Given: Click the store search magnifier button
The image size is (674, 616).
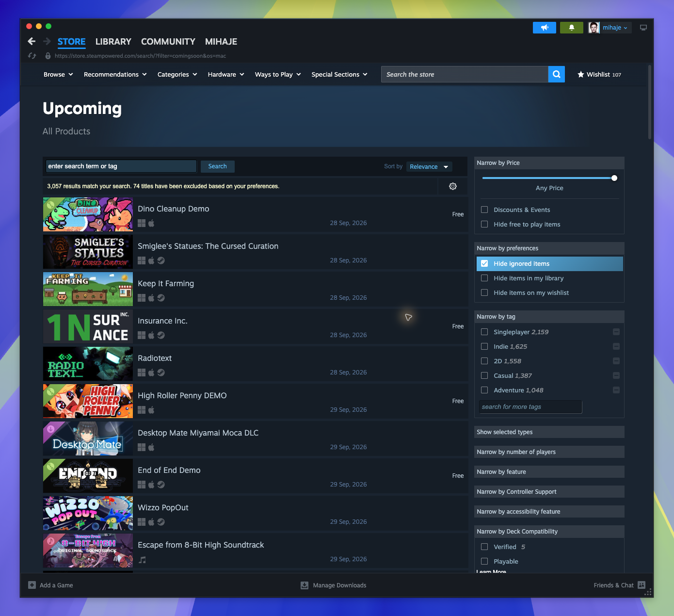Looking at the screenshot, I should [x=557, y=74].
